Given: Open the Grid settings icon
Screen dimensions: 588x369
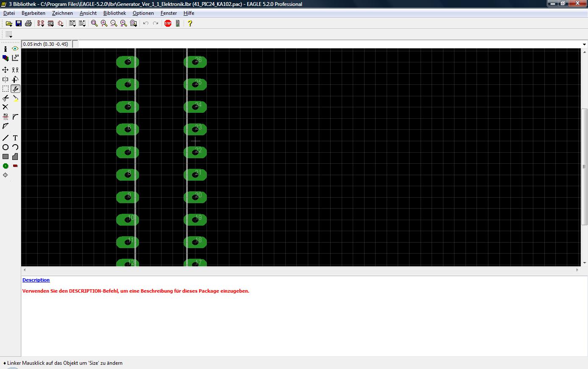Looking at the screenshot, I should click(x=9, y=34).
